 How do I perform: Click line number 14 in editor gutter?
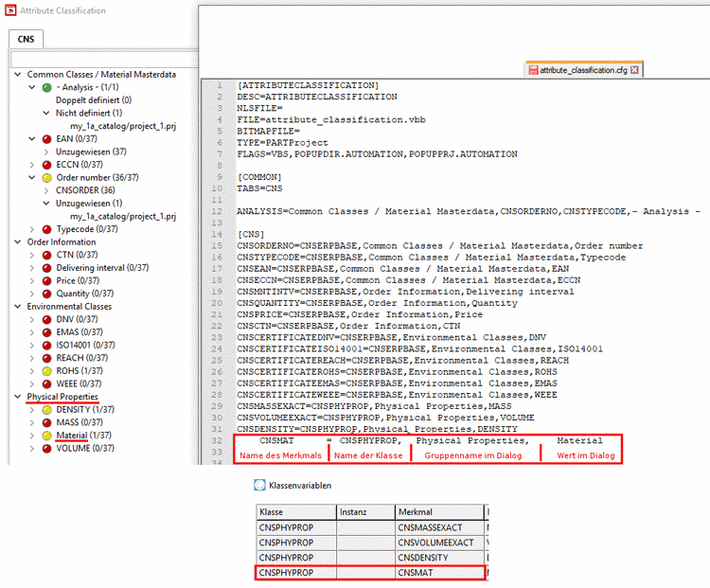pyautogui.click(x=217, y=235)
